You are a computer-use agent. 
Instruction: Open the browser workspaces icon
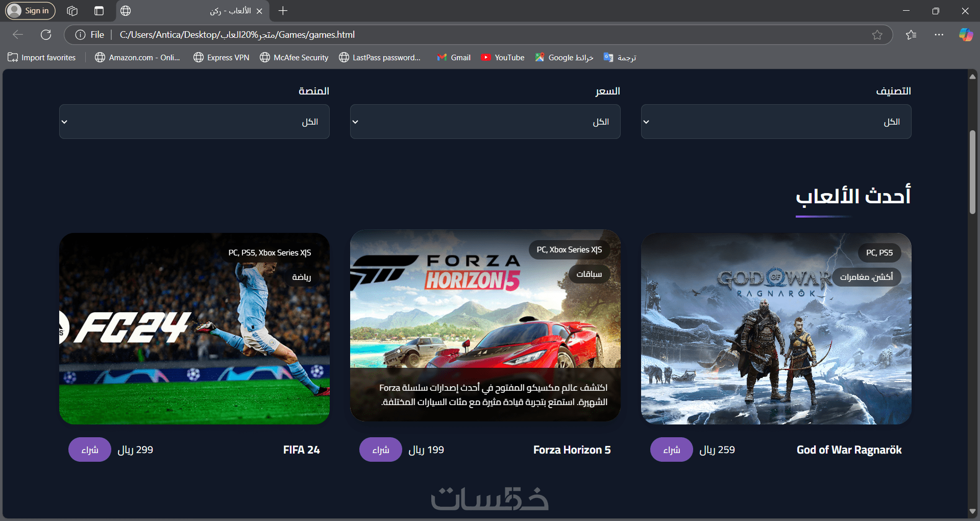(x=72, y=11)
